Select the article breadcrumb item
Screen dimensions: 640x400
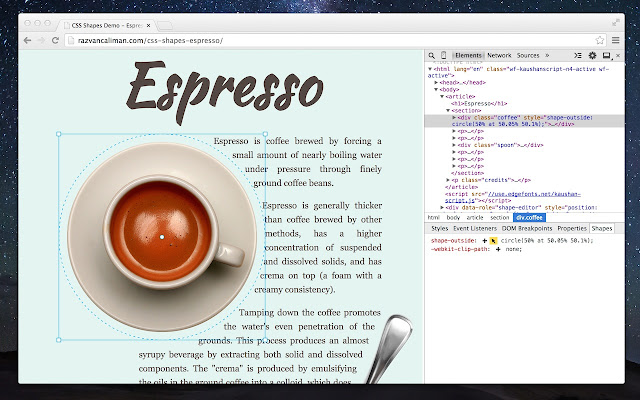[x=473, y=217]
